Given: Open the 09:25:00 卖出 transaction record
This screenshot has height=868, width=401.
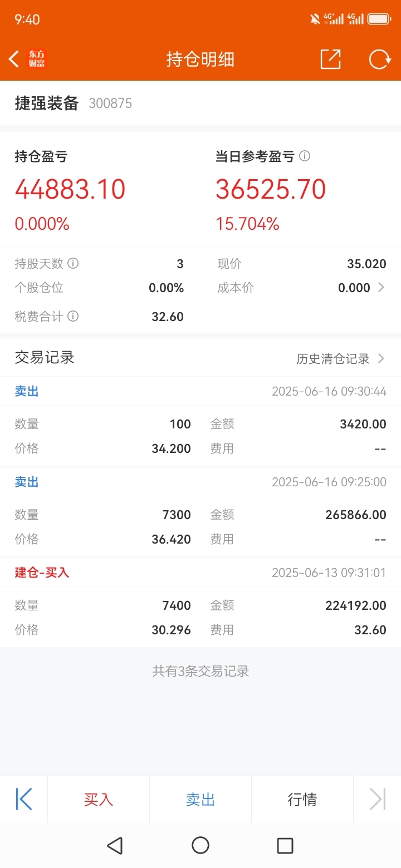Looking at the screenshot, I should click(200, 512).
